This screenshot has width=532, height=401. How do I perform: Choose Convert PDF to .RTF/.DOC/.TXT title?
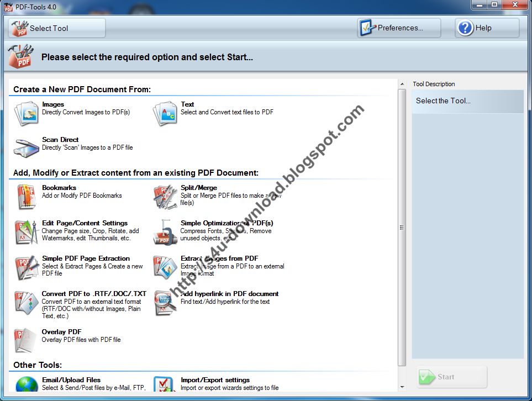point(94,293)
